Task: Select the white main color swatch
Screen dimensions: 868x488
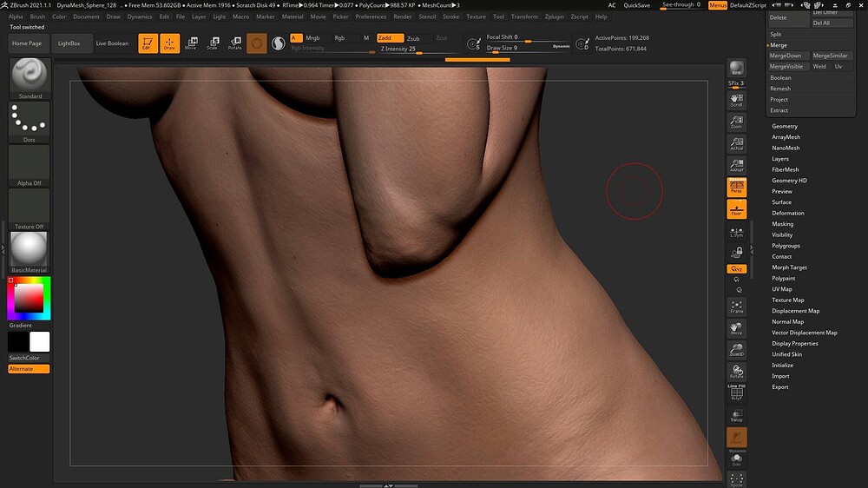Action: [39, 342]
